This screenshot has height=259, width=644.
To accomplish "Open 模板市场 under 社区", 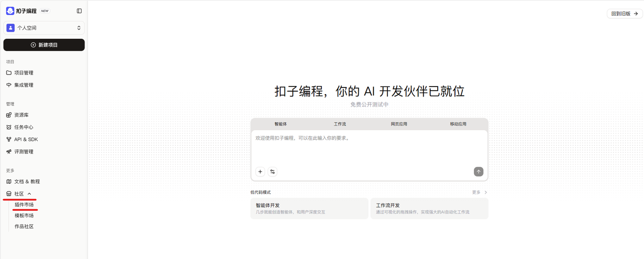I will [24, 215].
